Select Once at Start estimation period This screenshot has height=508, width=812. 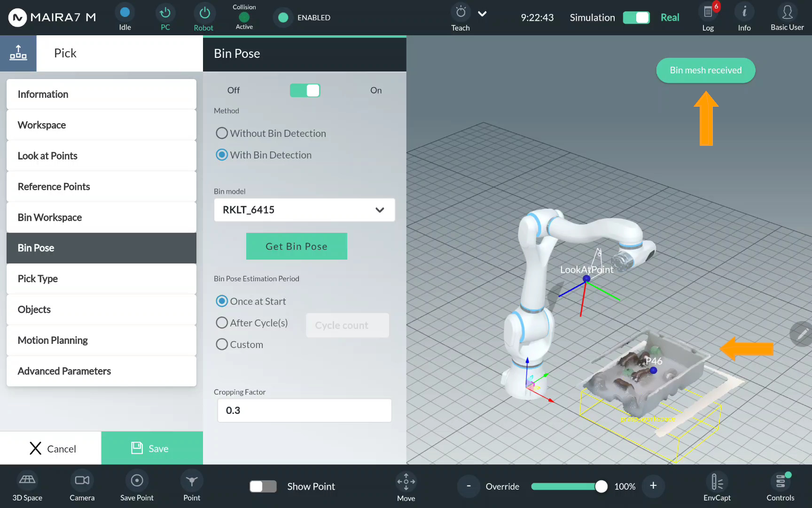(222, 301)
